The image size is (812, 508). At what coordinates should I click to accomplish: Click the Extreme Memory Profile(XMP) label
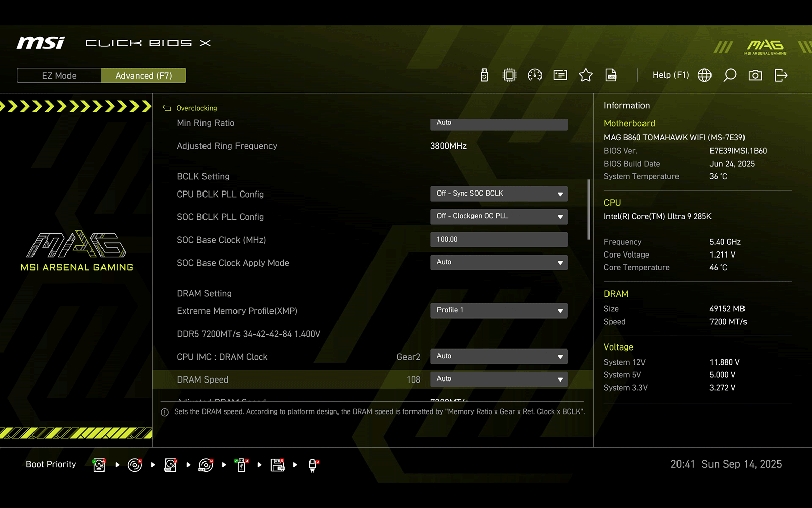click(x=237, y=311)
